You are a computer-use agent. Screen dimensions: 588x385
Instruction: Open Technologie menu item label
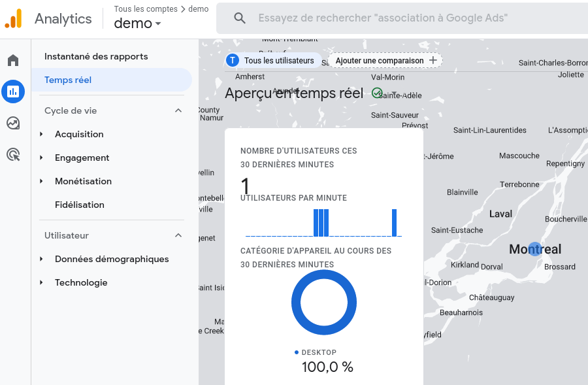point(81,282)
